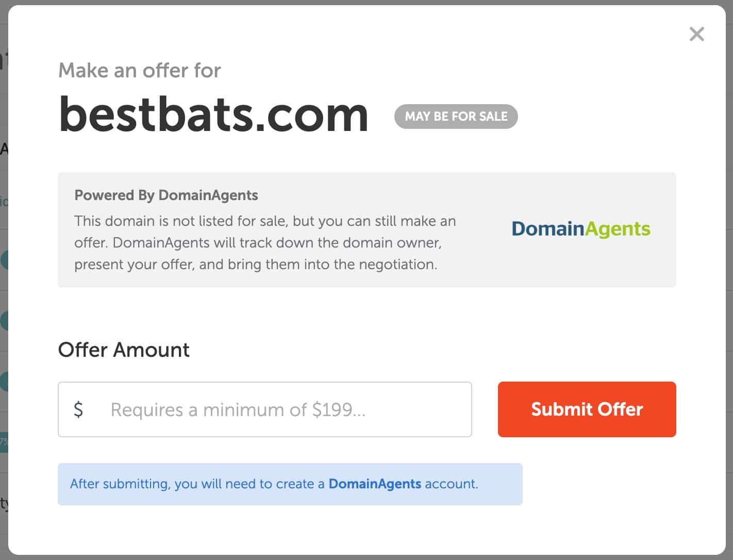733x560 pixels.
Task: Click the "Powered By DomainAgents" heading
Action: (166, 195)
